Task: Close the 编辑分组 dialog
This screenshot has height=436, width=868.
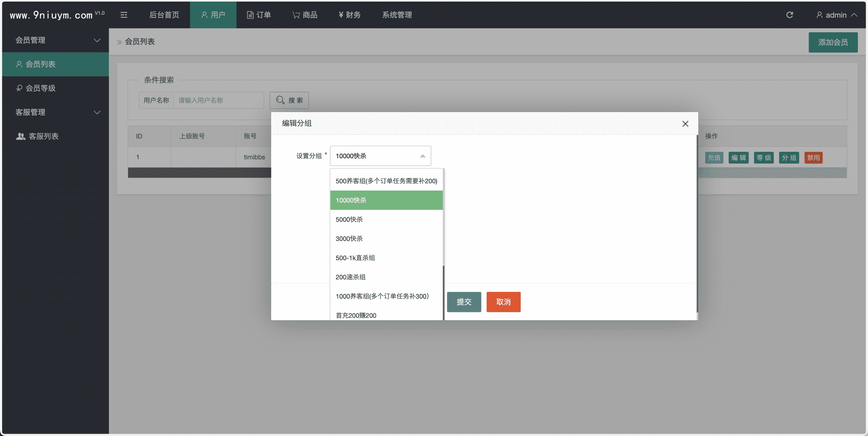Action: [685, 124]
